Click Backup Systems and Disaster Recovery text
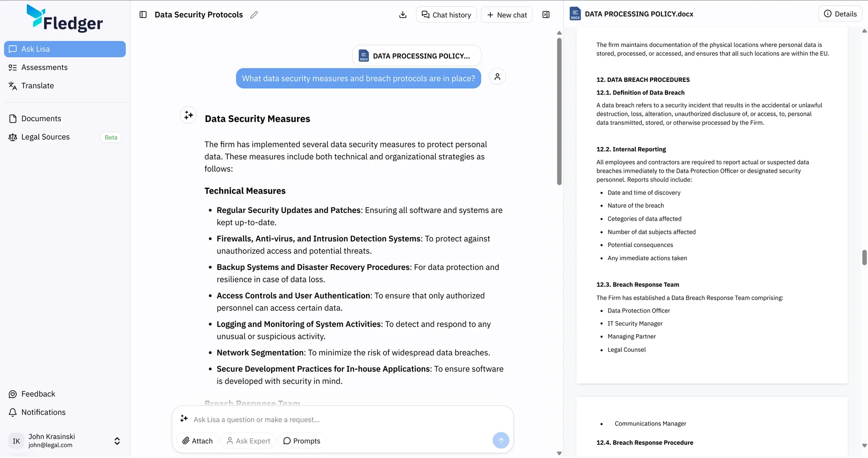 pos(314,267)
